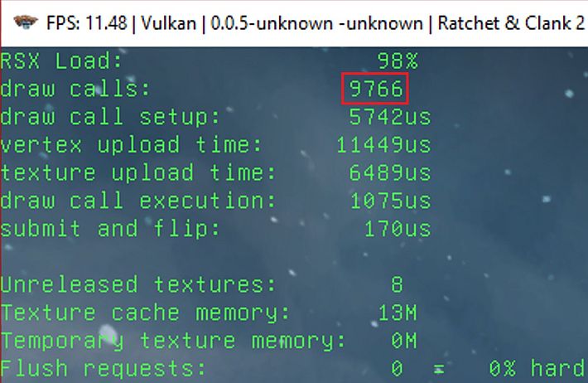The image size is (588, 383).
Task: Click the red-boxed 9766 draw calls value
Action: coord(375,89)
